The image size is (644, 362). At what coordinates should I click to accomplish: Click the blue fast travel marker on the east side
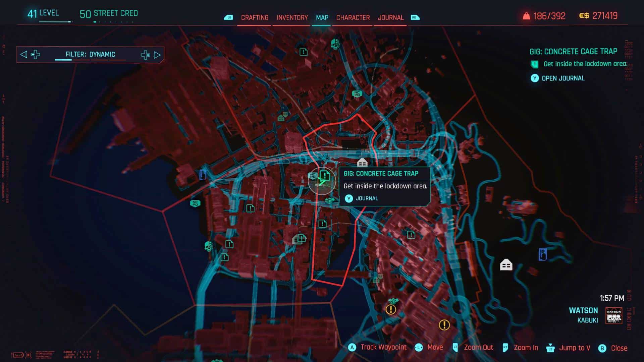coord(543,254)
